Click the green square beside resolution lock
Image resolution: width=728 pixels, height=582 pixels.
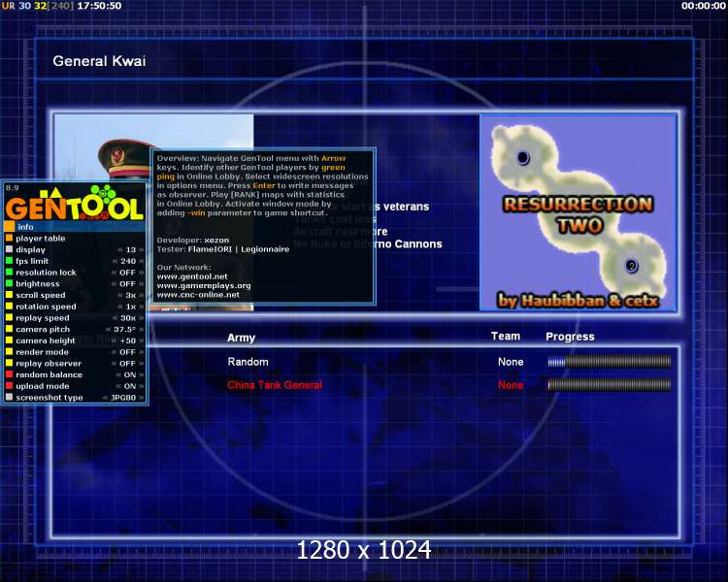coord(9,273)
